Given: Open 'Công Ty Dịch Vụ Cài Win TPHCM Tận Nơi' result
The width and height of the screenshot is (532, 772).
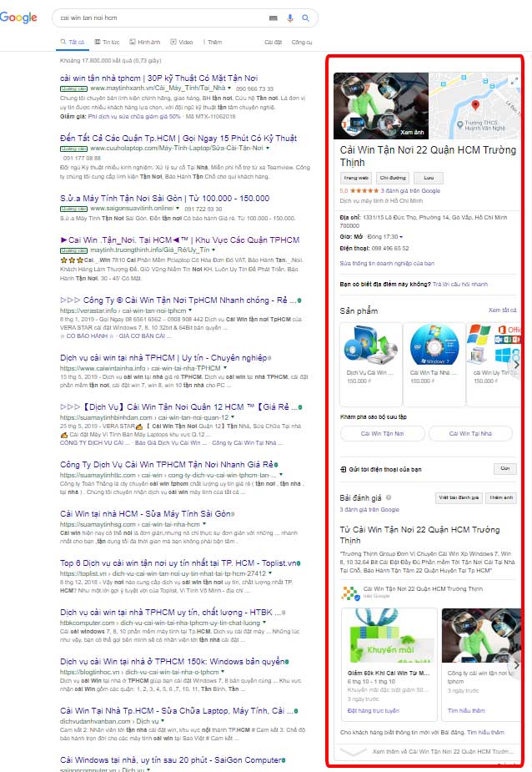Looking at the screenshot, I should 166,465.
